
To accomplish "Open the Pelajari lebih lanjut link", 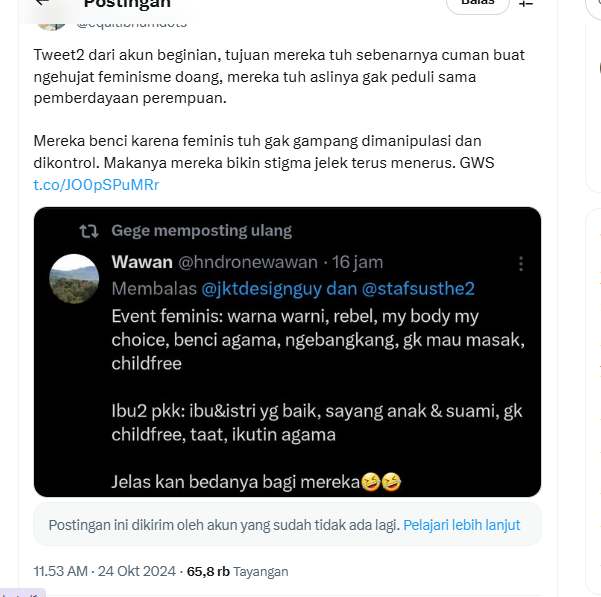I will pyautogui.click(x=460, y=524).
